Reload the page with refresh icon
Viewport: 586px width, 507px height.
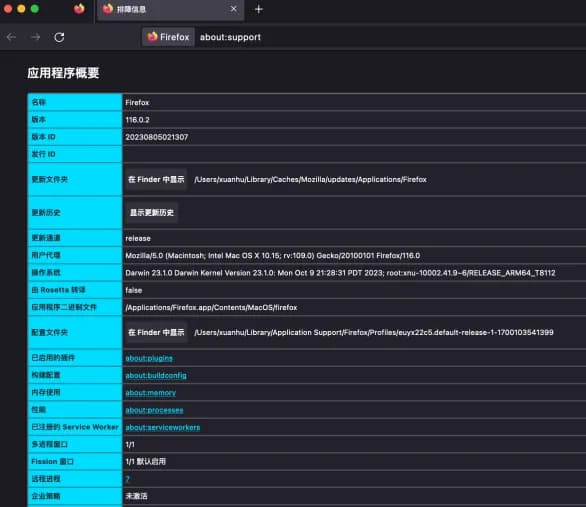coord(59,37)
